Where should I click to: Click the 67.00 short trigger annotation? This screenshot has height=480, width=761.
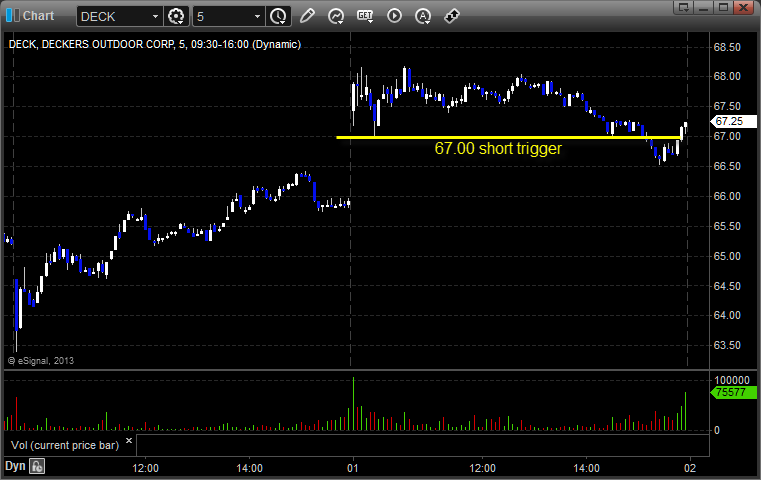click(x=498, y=149)
